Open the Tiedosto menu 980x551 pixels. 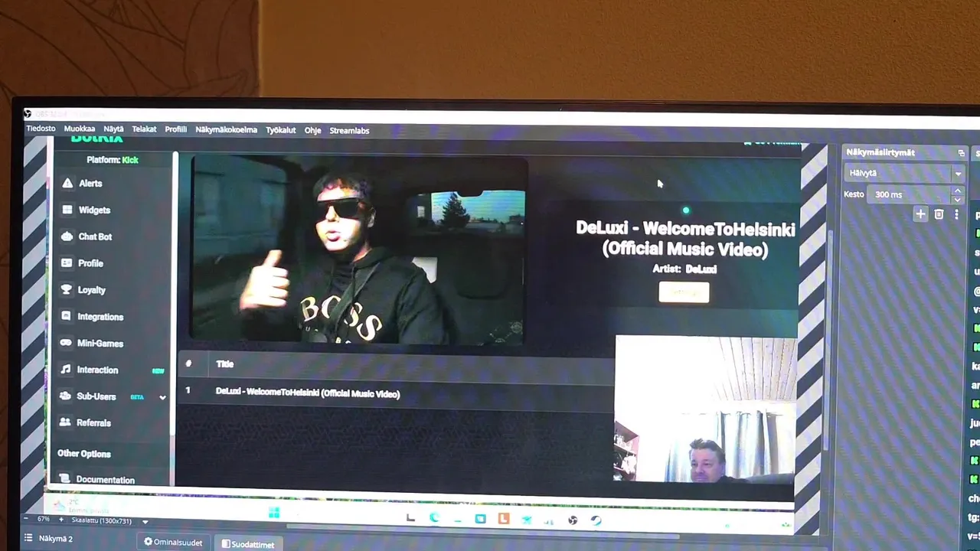pyautogui.click(x=41, y=129)
